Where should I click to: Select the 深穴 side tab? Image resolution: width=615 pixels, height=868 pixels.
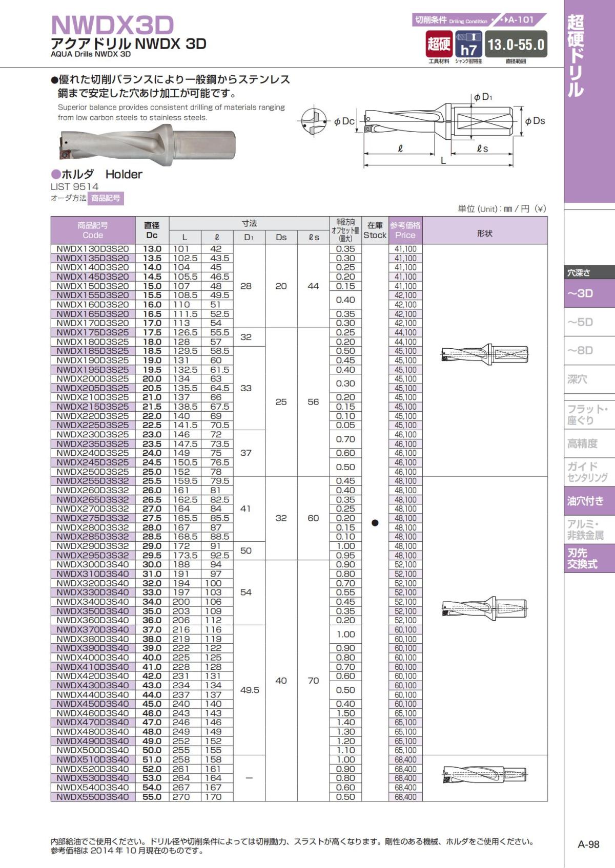[589, 379]
